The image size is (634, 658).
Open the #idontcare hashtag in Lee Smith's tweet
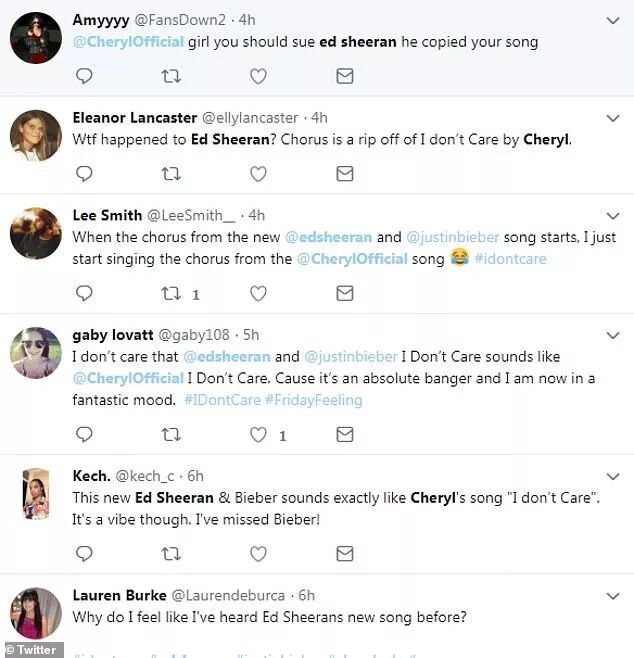click(x=511, y=258)
